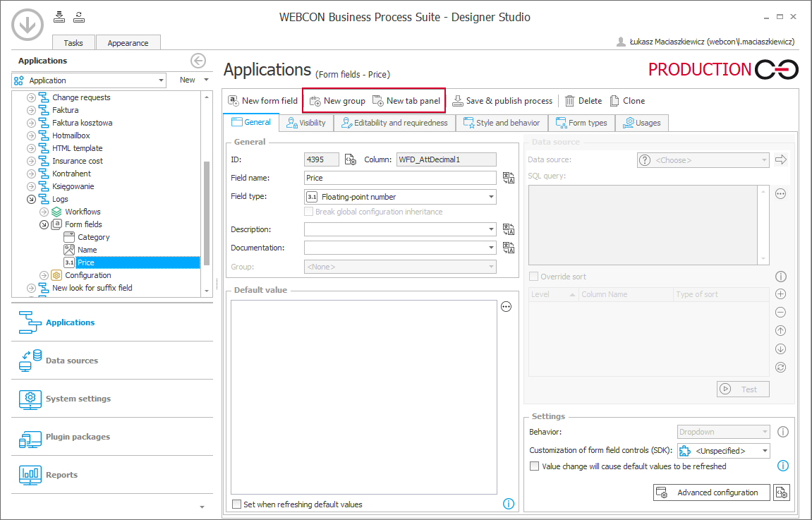Screen dimensions: 812x520
Task: Collapse the Logs tree node
Action: click(x=31, y=199)
